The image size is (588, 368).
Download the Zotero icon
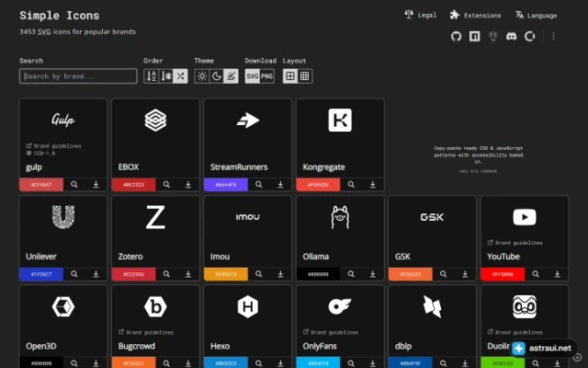pos(188,274)
